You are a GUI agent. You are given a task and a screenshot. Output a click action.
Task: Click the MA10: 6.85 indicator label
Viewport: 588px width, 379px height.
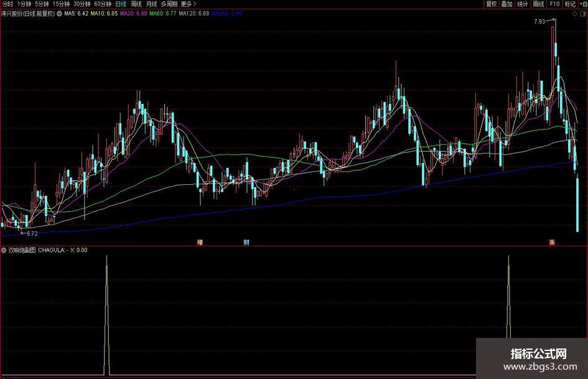coord(104,14)
